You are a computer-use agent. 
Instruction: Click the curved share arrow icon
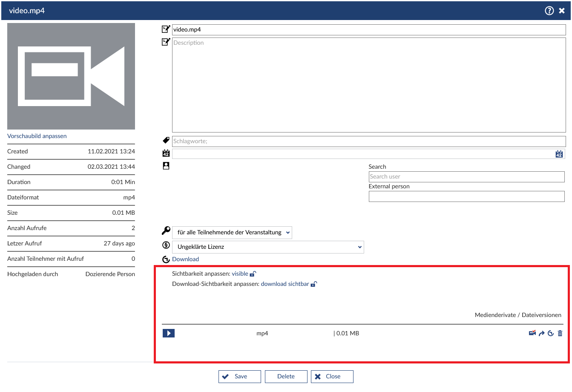(541, 334)
